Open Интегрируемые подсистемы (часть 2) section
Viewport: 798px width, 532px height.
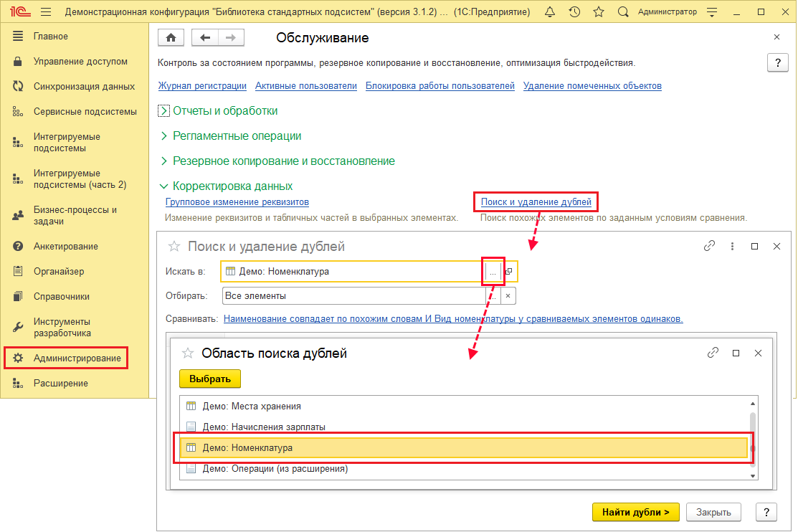pos(75,179)
